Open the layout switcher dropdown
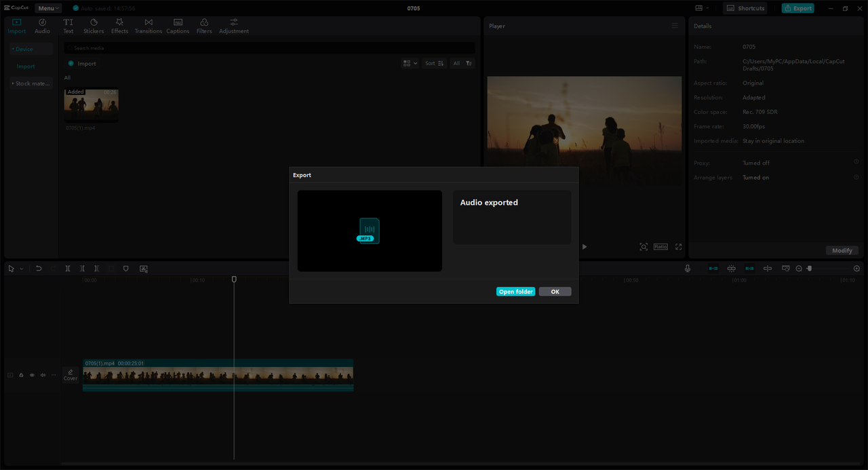Viewport: 868px width, 470px height. (x=702, y=8)
